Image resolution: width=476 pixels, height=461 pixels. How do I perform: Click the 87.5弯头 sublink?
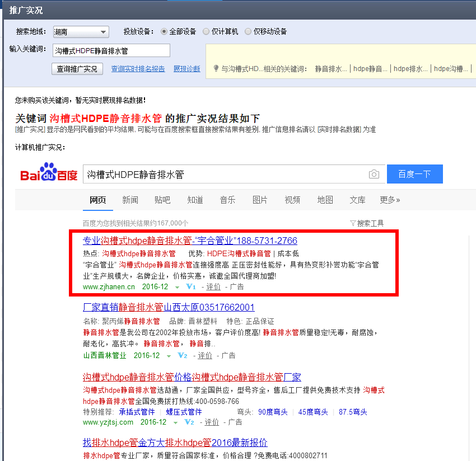353,412
